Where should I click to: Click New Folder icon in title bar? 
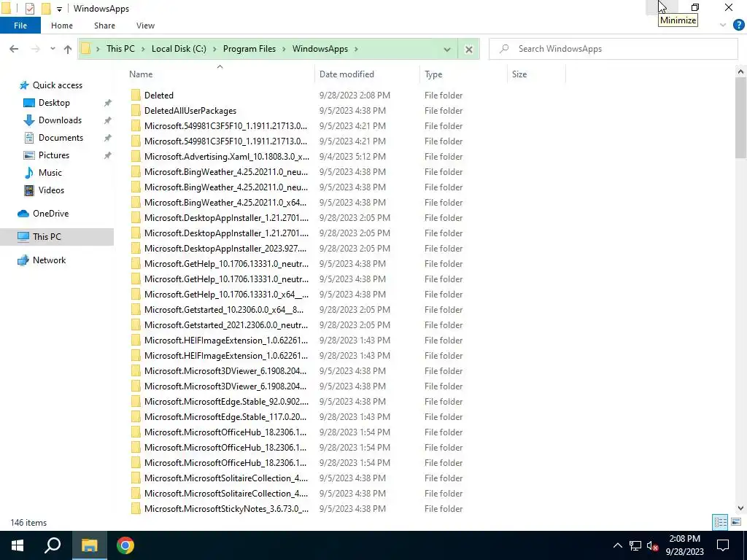[x=46, y=9]
